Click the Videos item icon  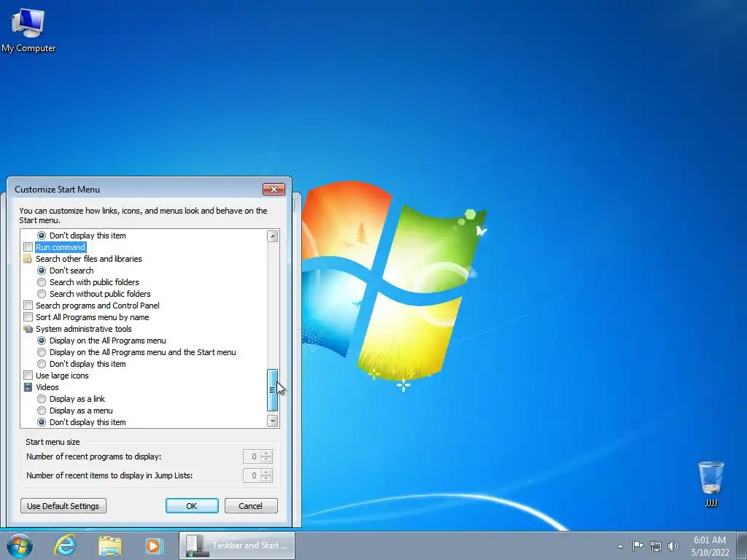click(28, 388)
